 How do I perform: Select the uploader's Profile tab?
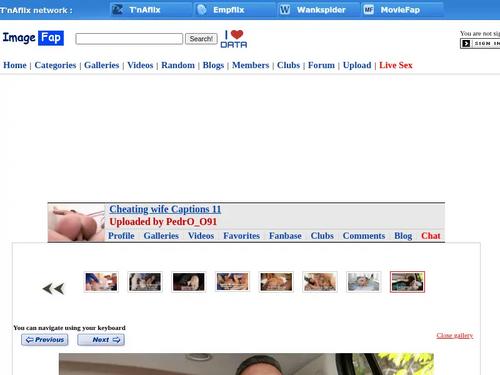click(121, 236)
